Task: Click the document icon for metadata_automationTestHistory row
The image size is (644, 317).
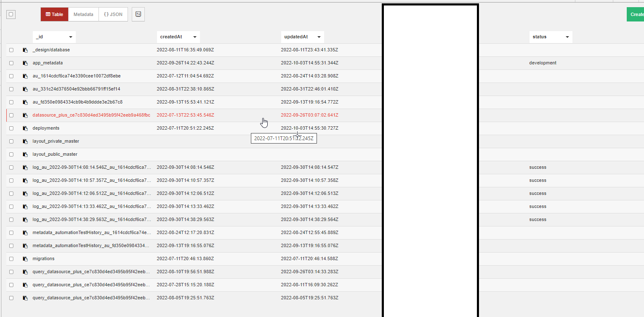Action: (25, 232)
